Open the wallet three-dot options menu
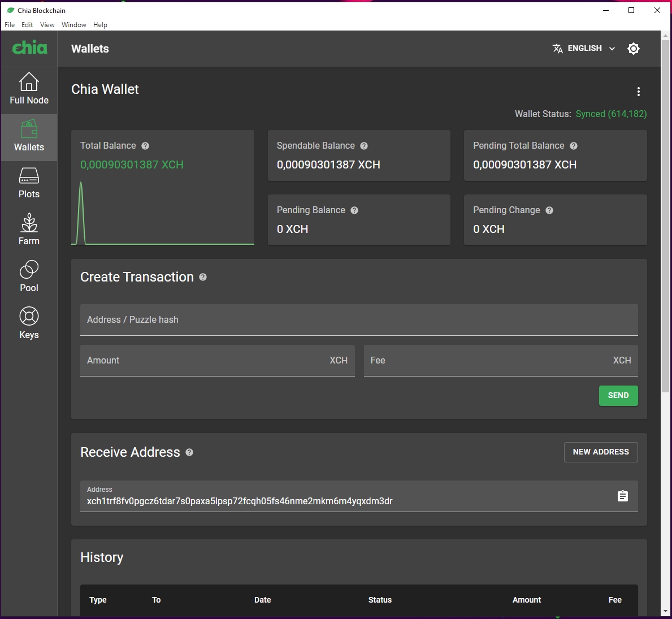Image resolution: width=672 pixels, height=619 pixels. (x=638, y=92)
